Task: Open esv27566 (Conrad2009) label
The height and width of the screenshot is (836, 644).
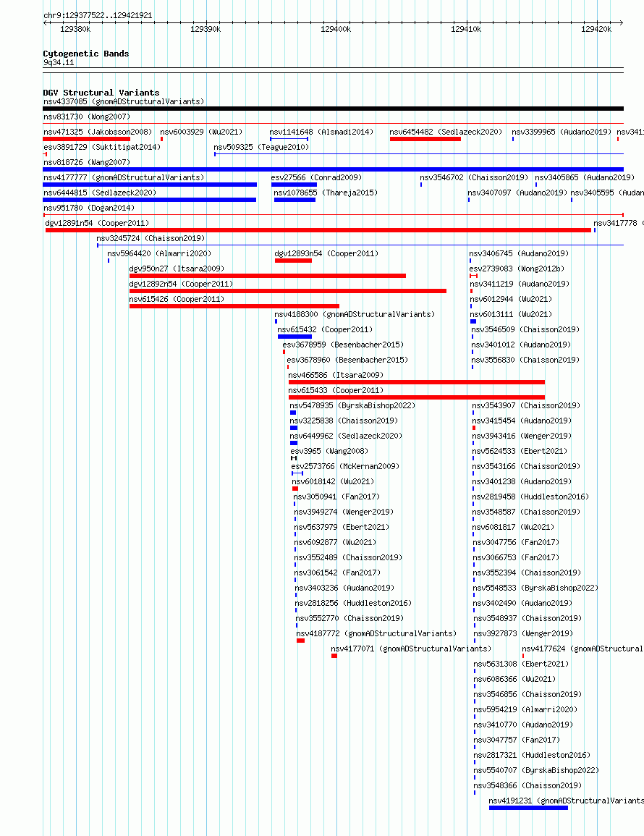Action: 316,177
